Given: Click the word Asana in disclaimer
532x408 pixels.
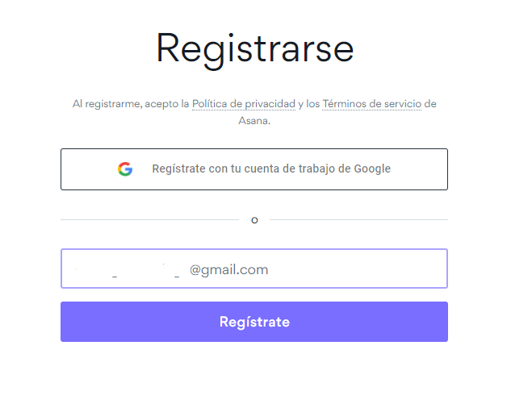Looking at the screenshot, I should click(x=253, y=121).
